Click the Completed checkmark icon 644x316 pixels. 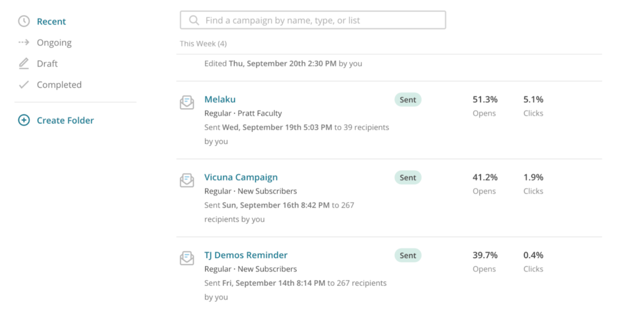point(24,85)
